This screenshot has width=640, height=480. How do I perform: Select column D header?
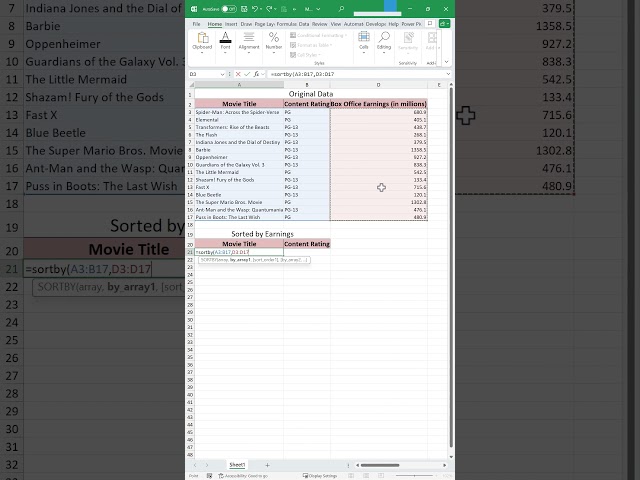(x=378, y=84)
